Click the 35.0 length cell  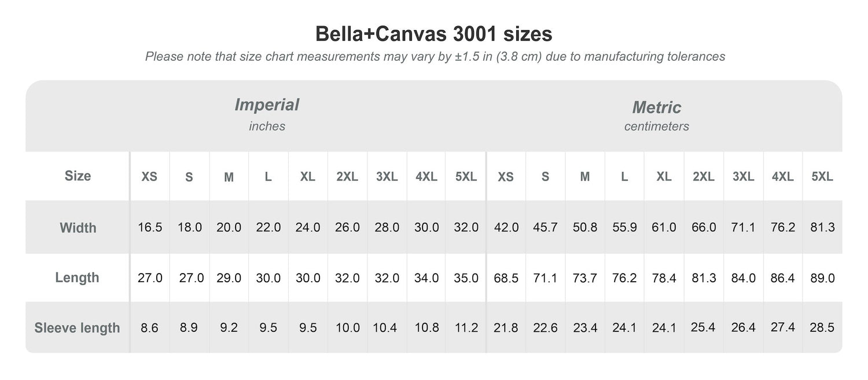pos(466,278)
